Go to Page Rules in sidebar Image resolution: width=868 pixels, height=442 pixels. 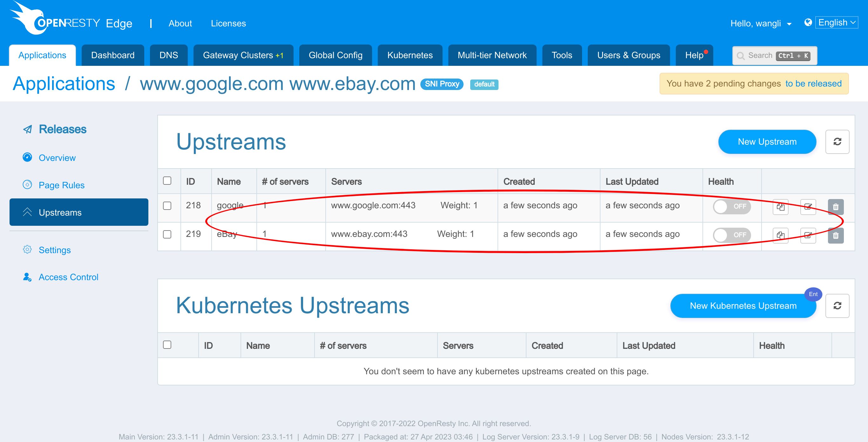[62, 185]
